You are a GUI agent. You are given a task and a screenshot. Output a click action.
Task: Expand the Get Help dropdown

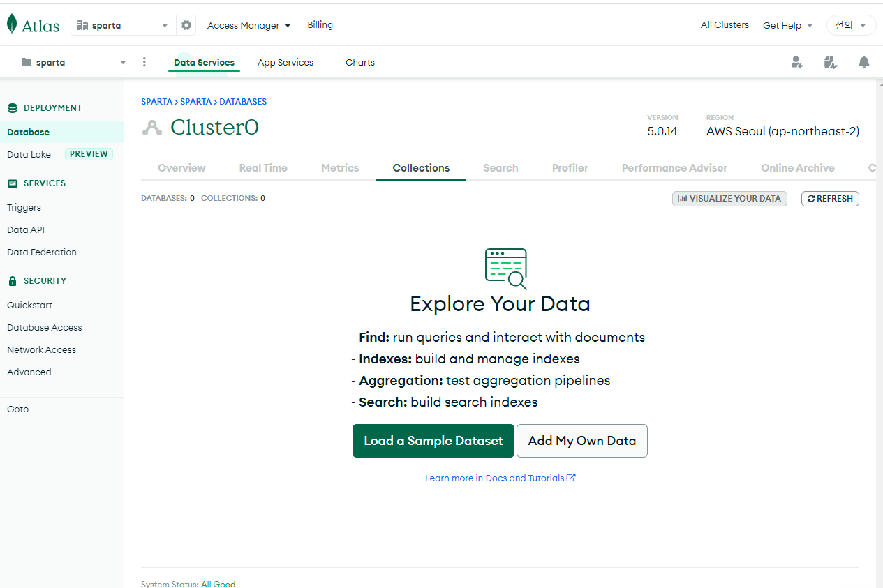(x=788, y=25)
